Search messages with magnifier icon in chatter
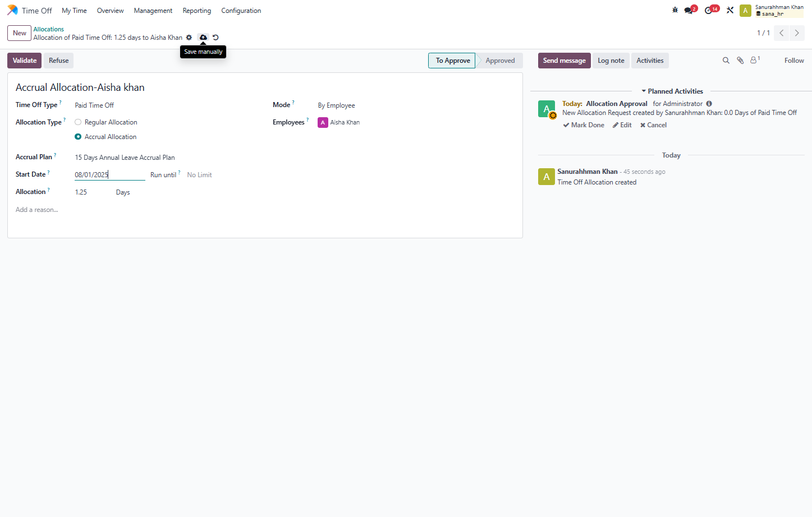 coord(726,61)
